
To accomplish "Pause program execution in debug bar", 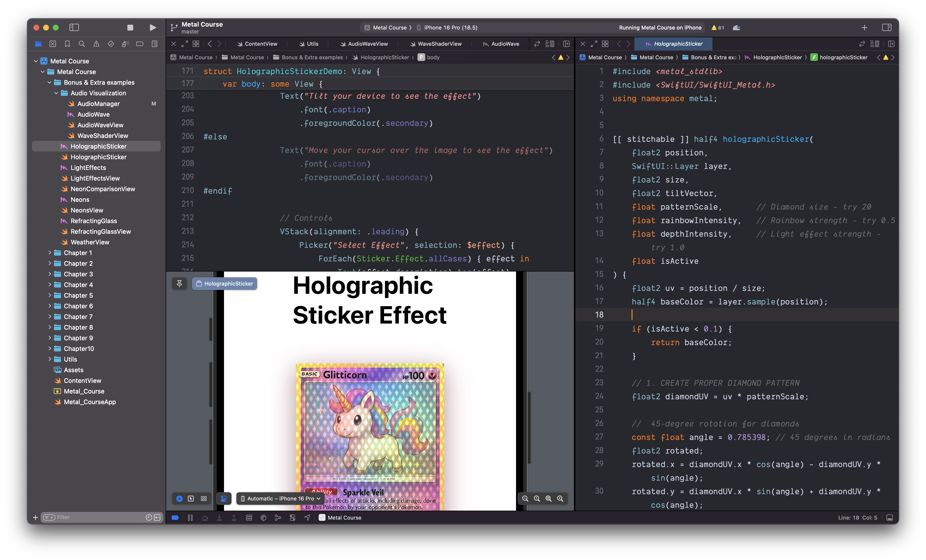I will click(190, 518).
